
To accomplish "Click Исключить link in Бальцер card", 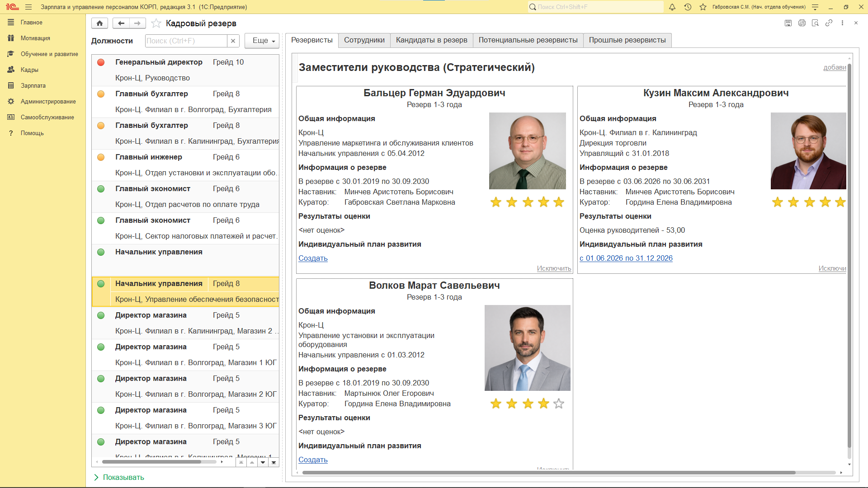I will [x=554, y=268].
